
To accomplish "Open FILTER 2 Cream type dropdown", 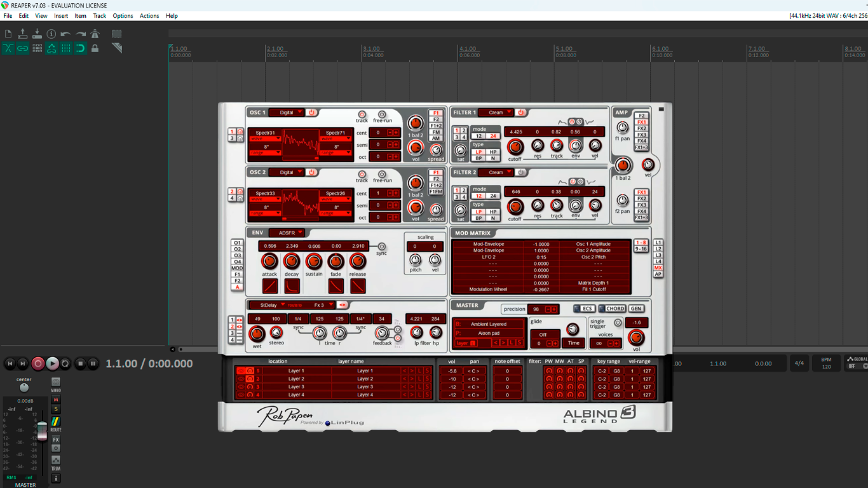I will (496, 172).
